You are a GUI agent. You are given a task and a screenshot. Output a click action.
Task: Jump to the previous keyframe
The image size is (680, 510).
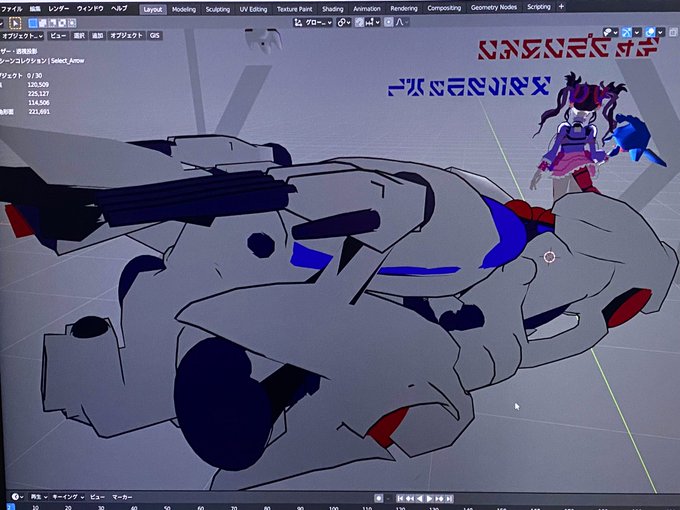[x=410, y=499]
